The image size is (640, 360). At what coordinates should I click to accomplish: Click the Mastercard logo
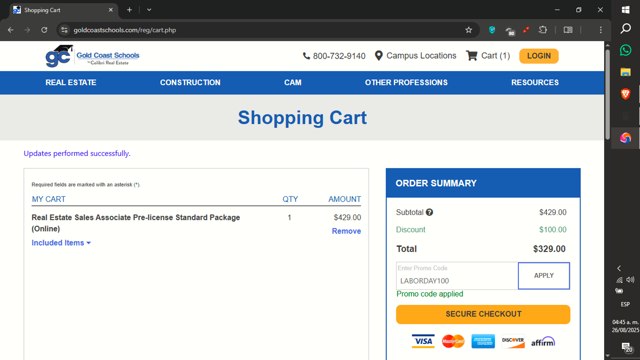coord(453,341)
